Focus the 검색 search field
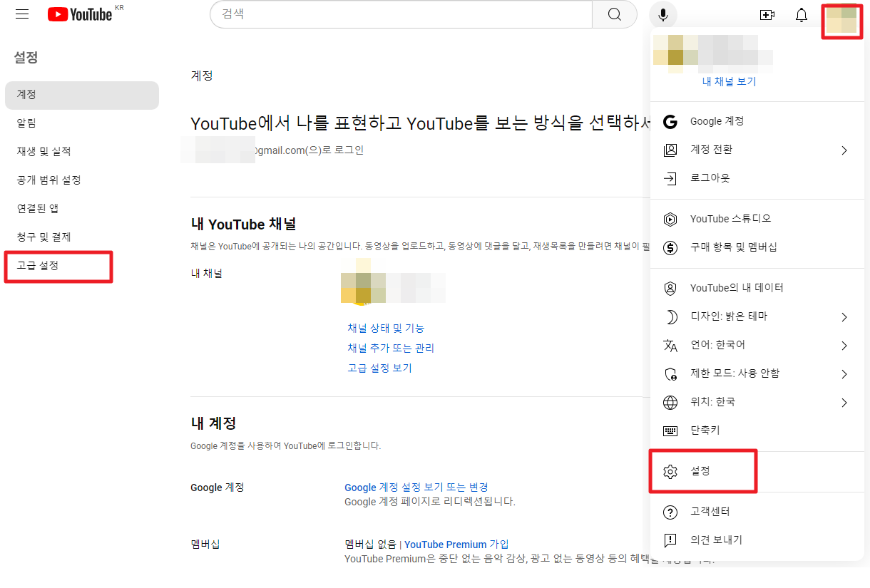The width and height of the screenshot is (870, 588). pyautogui.click(x=401, y=14)
